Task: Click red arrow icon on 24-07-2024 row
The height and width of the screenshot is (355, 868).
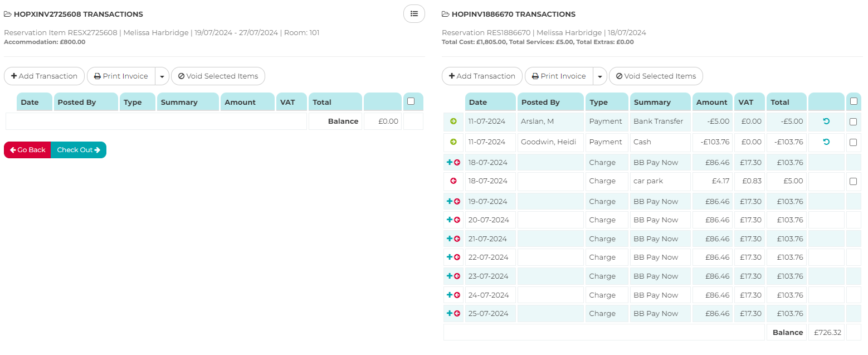Action: (x=457, y=295)
